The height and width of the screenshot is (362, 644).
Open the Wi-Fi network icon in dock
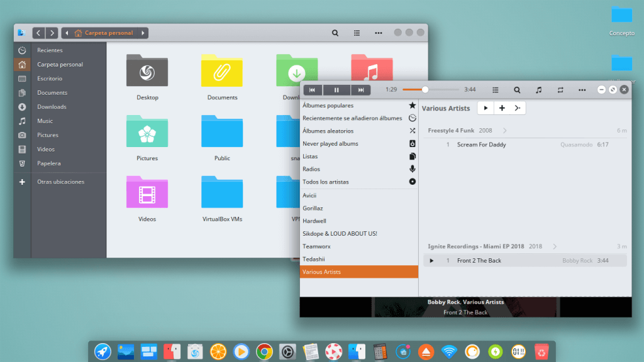[449, 352]
